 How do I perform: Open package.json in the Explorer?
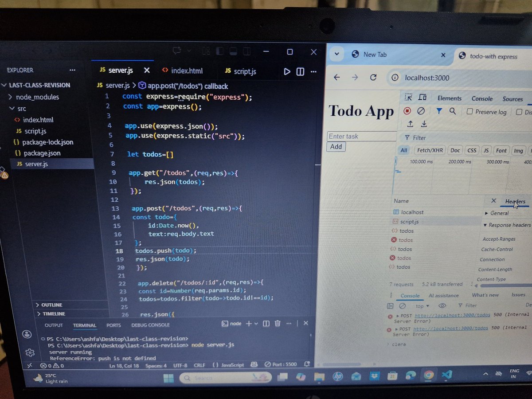[42, 153]
